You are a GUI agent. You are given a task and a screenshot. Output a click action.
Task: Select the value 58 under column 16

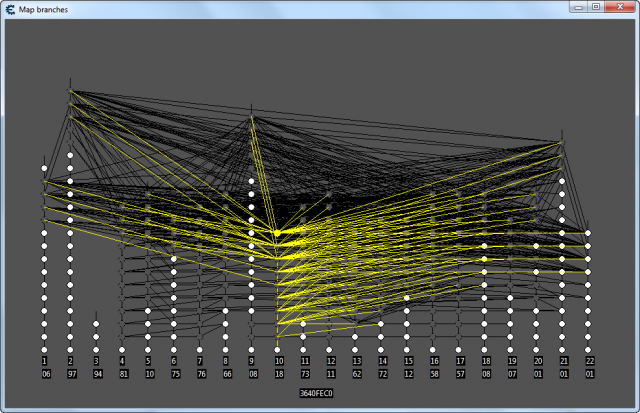tap(434, 373)
